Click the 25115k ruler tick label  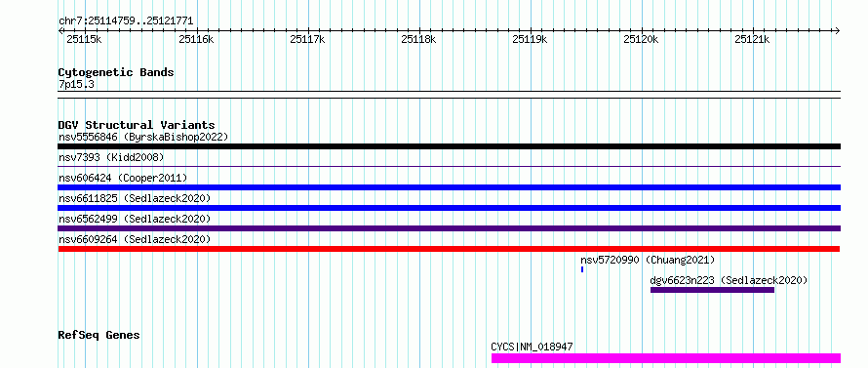pos(84,39)
